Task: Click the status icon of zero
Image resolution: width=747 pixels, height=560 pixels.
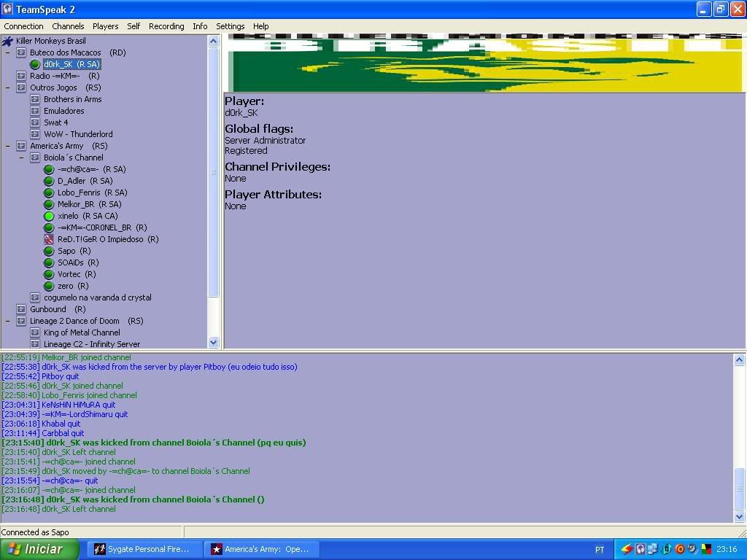Action: [x=49, y=286]
